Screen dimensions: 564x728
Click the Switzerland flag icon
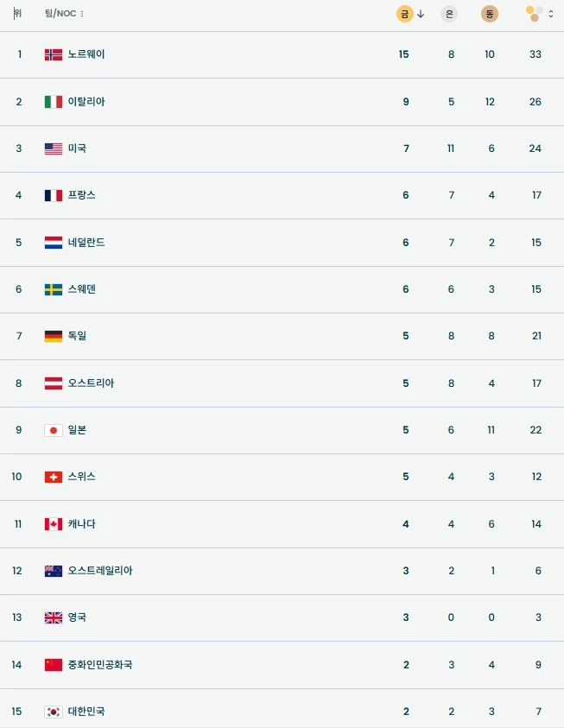pyautogui.click(x=54, y=477)
